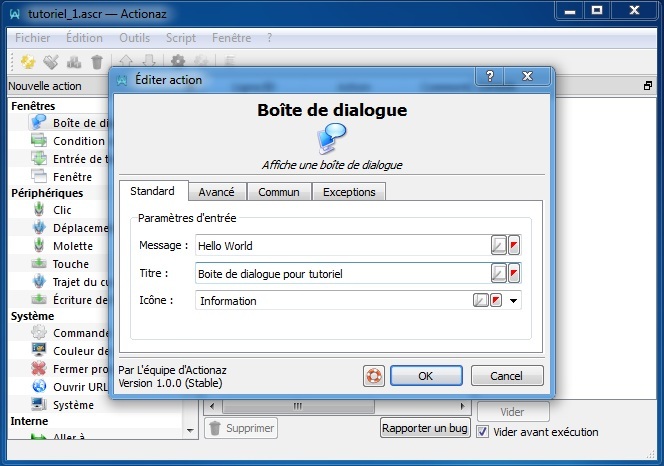Click the pencil editor icon in Titre field
The width and height of the screenshot is (664, 466).
coord(498,273)
